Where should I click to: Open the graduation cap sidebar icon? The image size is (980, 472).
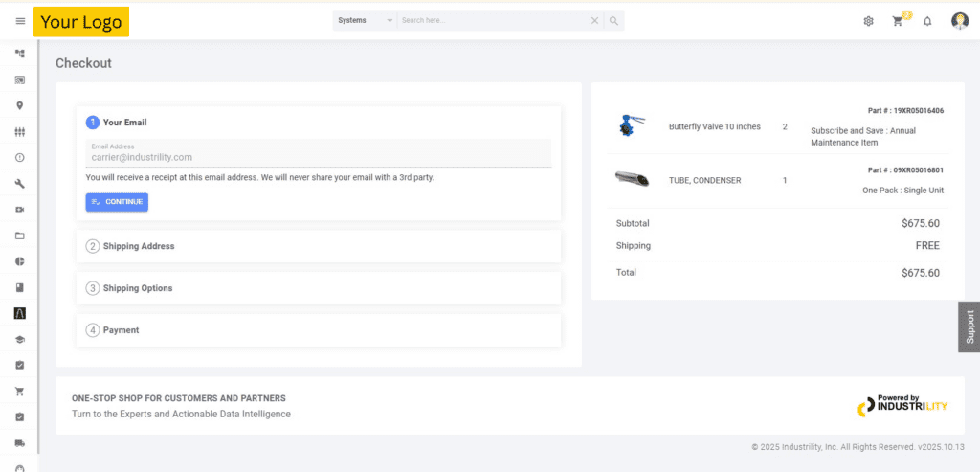click(x=20, y=339)
